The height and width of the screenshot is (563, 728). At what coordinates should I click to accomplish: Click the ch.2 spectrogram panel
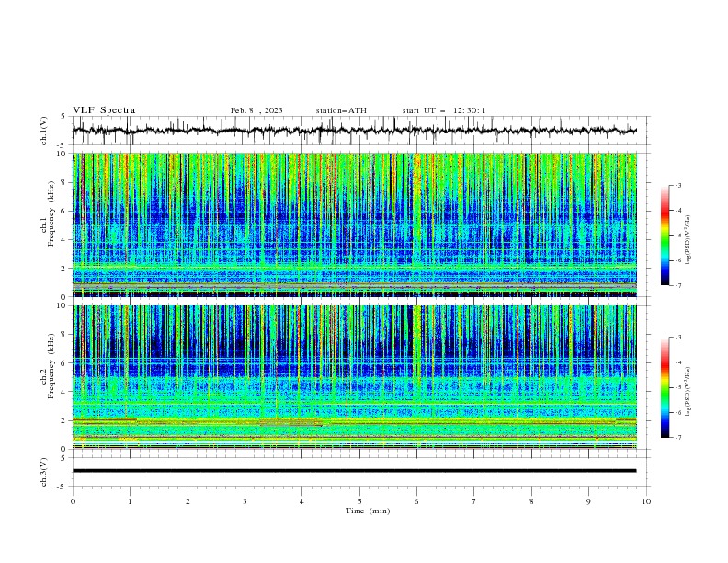[354, 377]
